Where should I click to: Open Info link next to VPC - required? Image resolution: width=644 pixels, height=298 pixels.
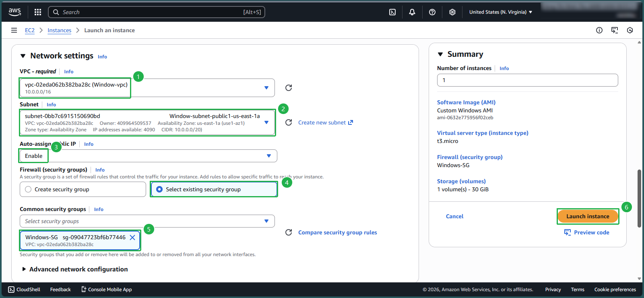[x=69, y=72]
